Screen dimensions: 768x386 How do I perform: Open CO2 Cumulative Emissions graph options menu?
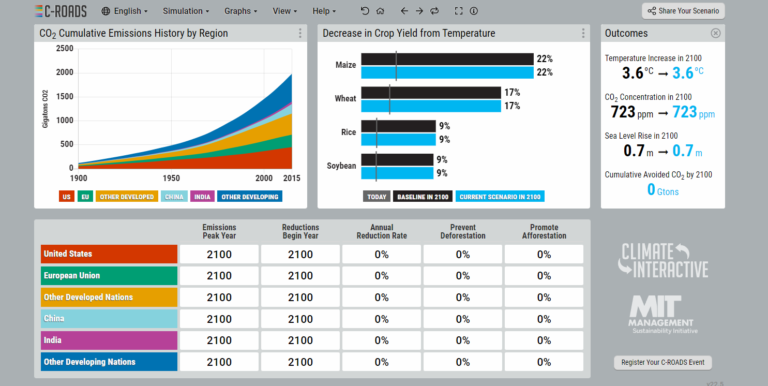(x=300, y=33)
